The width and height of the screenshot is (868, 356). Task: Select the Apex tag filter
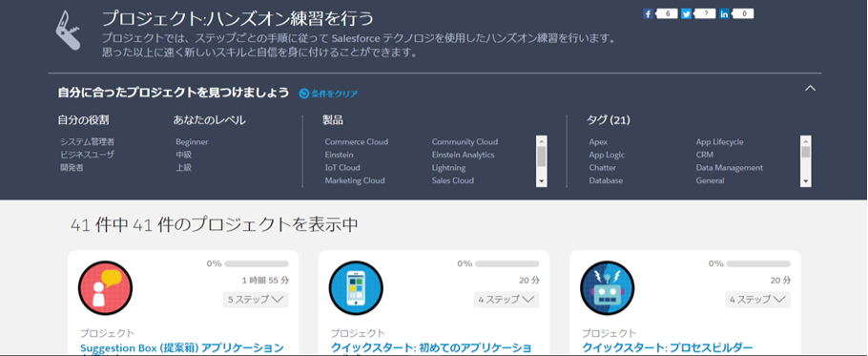(x=598, y=142)
